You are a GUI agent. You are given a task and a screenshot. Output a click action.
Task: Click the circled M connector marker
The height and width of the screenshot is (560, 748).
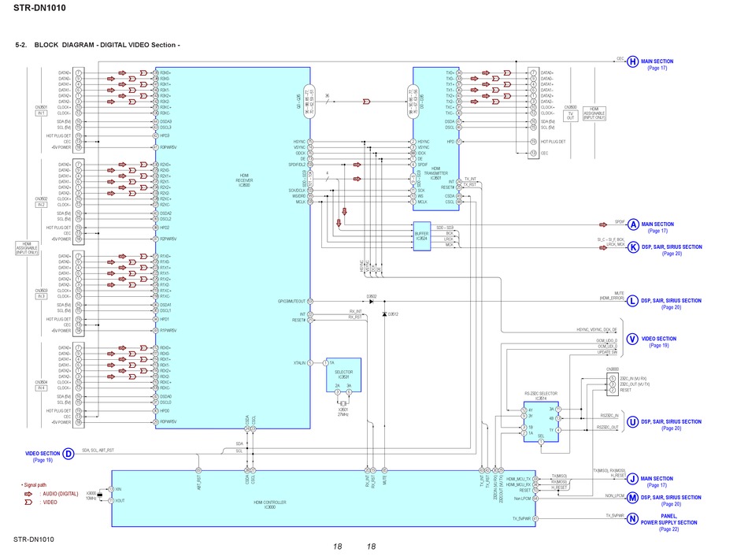[632, 498]
